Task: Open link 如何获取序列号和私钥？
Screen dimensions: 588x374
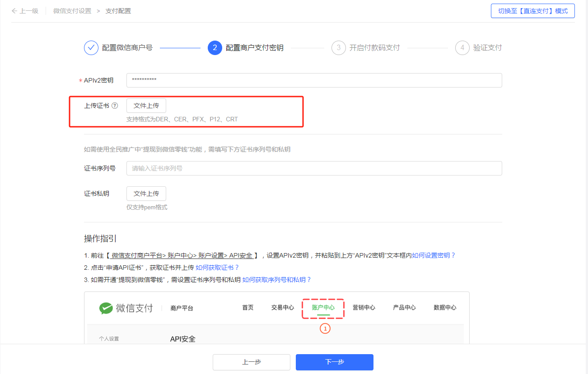Action: point(277,280)
